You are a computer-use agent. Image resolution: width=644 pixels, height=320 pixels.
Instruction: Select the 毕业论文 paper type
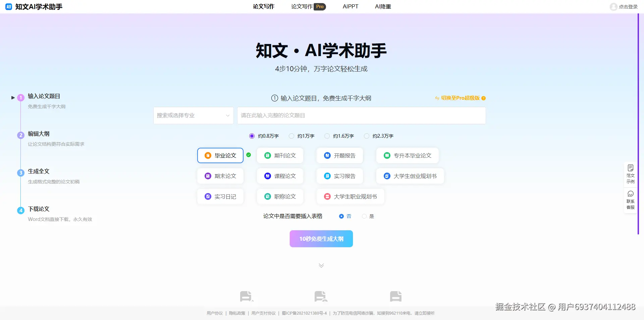[220, 155]
